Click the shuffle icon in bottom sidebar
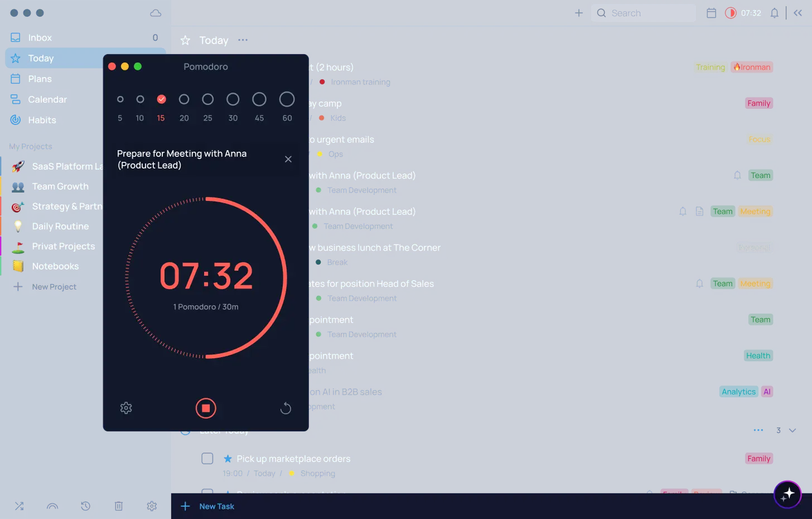The width and height of the screenshot is (812, 519). pos(19,506)
